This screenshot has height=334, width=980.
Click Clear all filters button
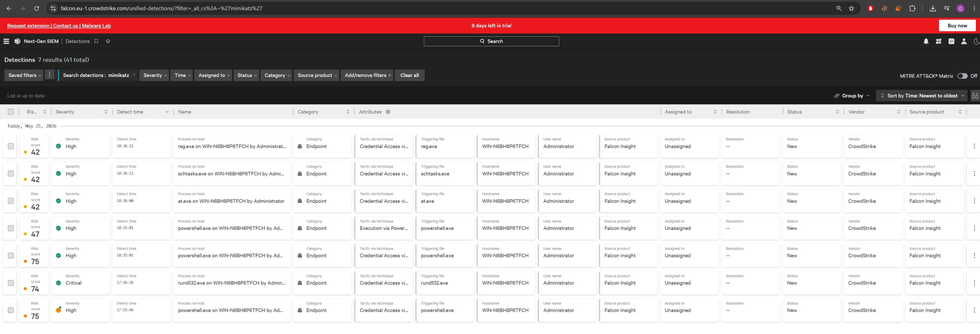click(x=409, y=75)
